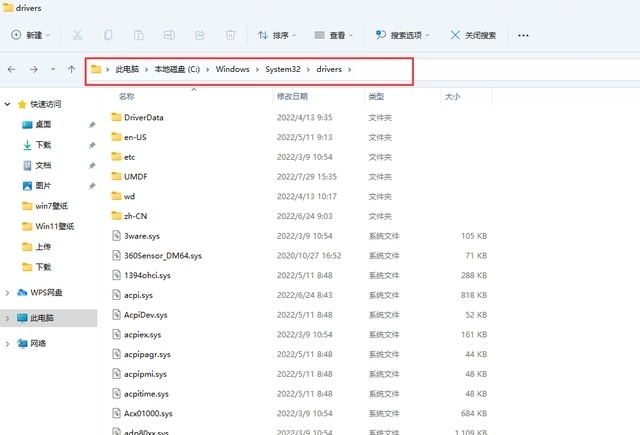Click the Copy icon in toolbar
This screenshot has width=640, height=435.
click(108, 35)
